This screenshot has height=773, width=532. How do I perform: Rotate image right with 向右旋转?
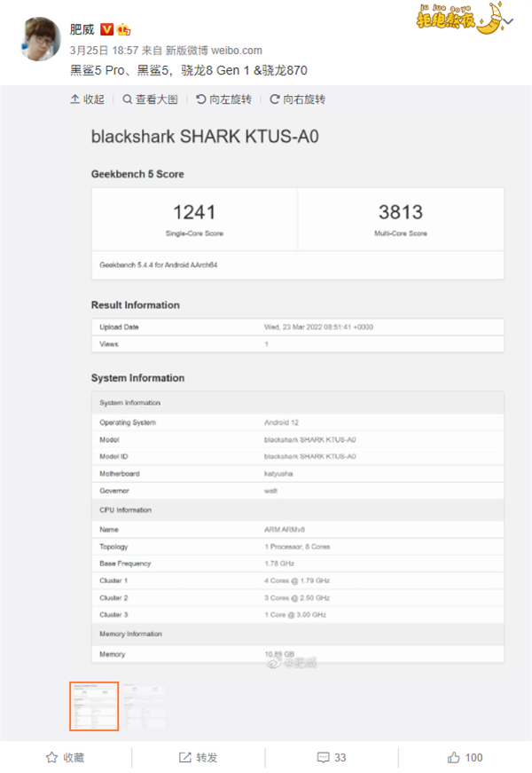point(298,99)
